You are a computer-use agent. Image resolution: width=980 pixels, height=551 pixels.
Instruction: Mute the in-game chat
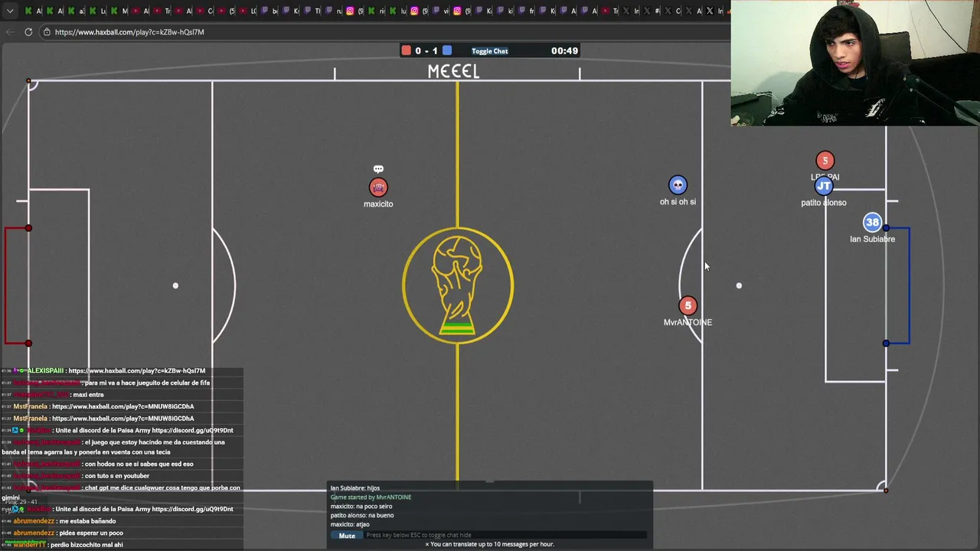[347, 536]
